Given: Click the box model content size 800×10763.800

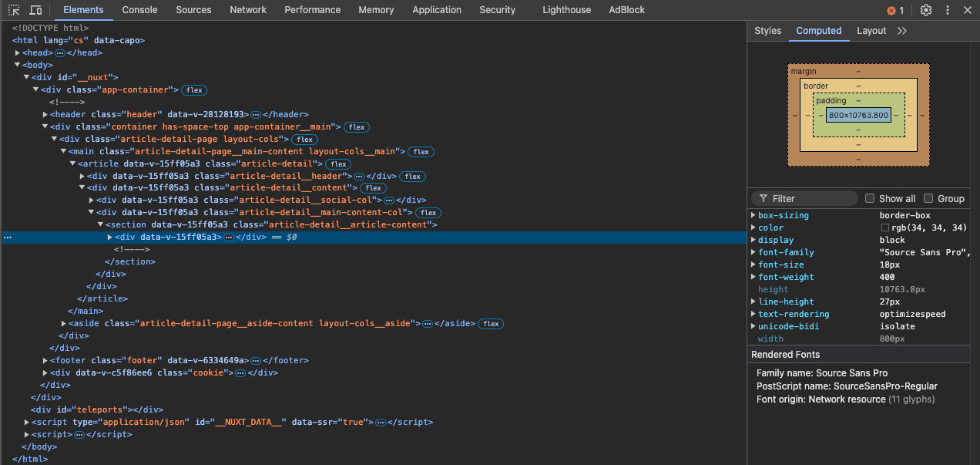Looking at the screenshot, I should point(858,116).
